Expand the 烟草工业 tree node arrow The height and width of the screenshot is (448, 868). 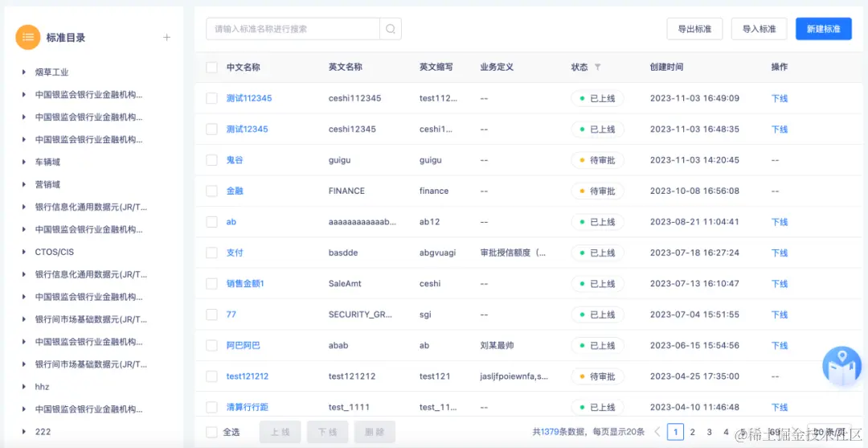24,72
